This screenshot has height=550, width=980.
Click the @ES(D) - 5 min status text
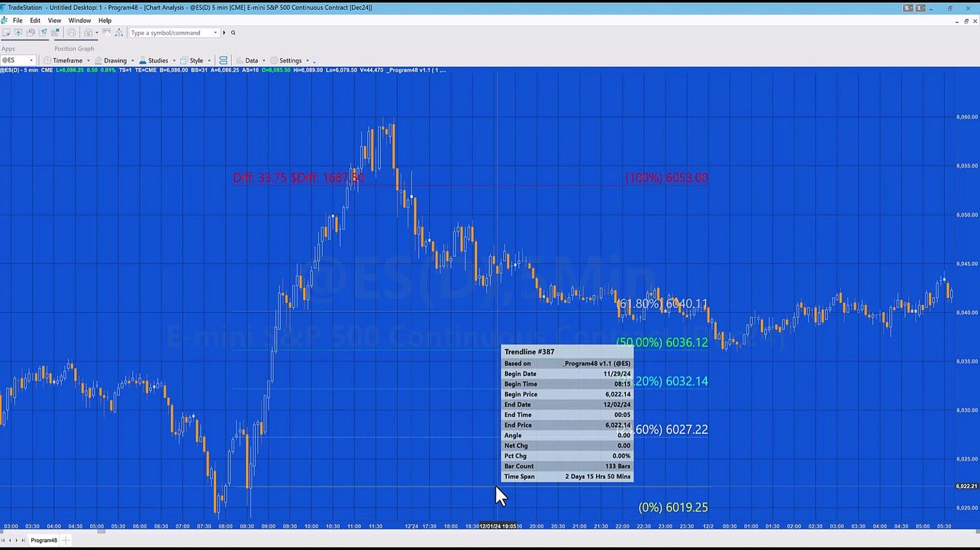coord(18,70)
